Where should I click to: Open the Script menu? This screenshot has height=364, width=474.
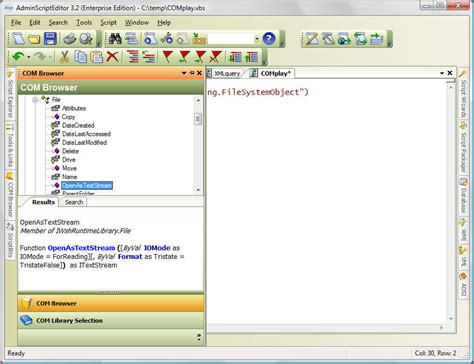(108, 23)
